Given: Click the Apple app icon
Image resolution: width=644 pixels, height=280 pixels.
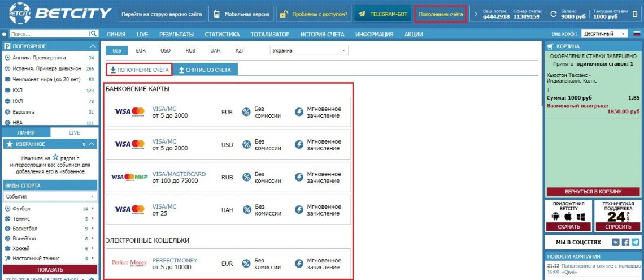Looking at the screenshot, I should (x=568, y=216).
